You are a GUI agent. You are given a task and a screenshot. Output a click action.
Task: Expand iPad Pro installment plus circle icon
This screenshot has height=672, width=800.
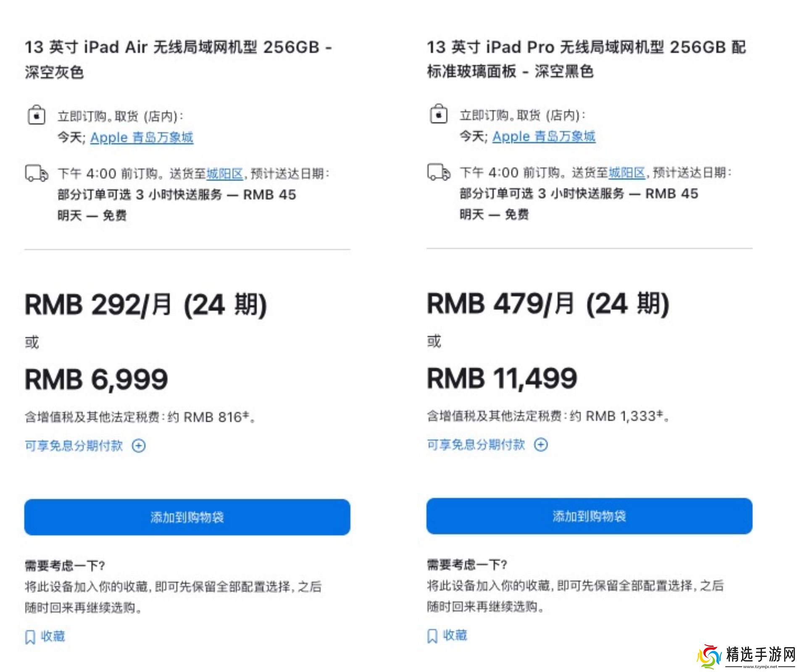(x=541, y=444)
